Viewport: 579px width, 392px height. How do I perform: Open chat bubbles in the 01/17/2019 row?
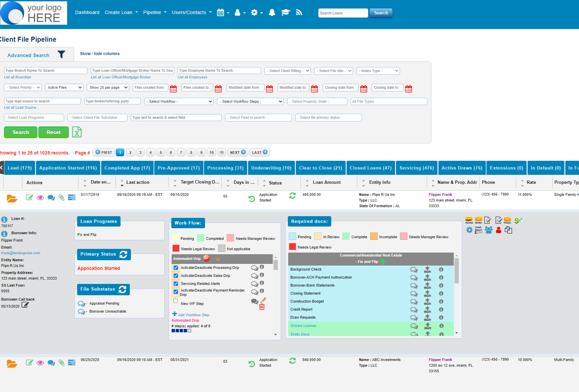point(51,198)
